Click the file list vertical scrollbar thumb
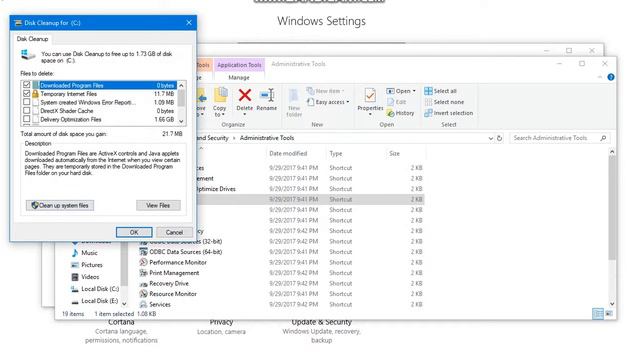Viewport: 640px width, 360px height. point(611,207)
